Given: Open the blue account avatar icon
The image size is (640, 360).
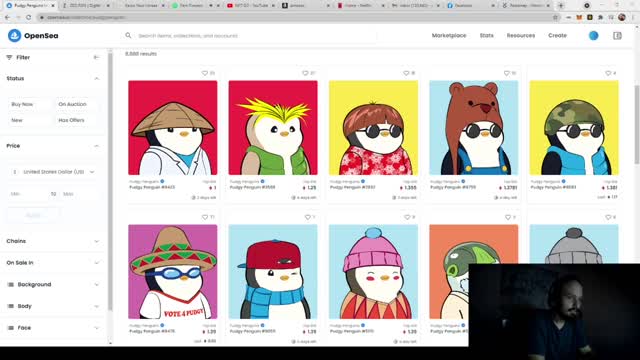Looking at the screenshot, I should tap(593, 36).
